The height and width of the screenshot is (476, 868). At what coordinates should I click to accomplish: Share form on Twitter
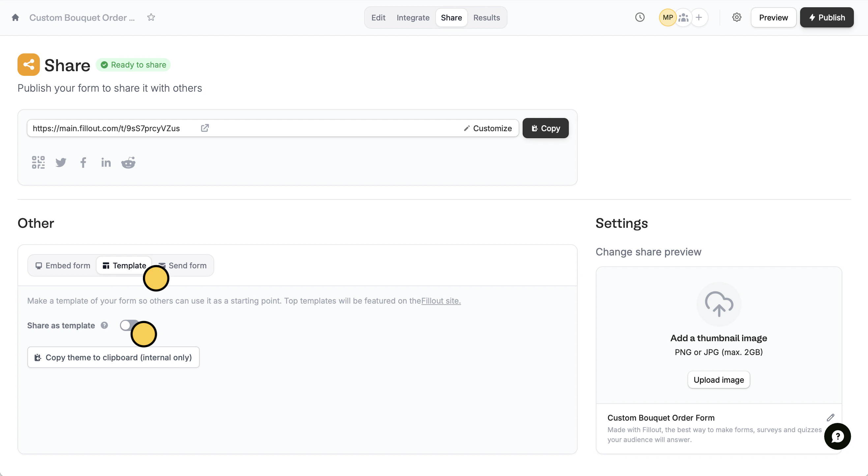pyautogui.click(x=61, y=163)
